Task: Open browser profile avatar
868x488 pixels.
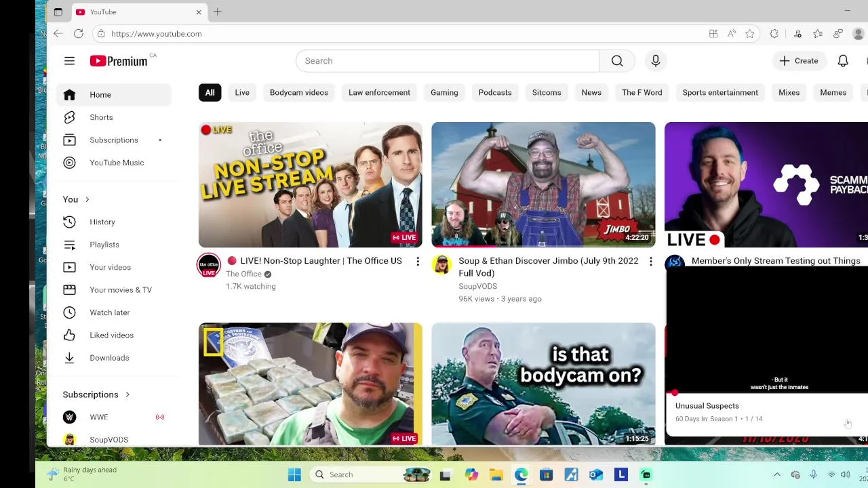Action: (x=859, y=33)
